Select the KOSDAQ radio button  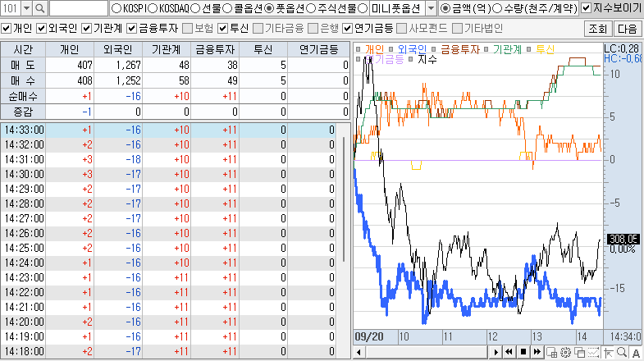153,8
